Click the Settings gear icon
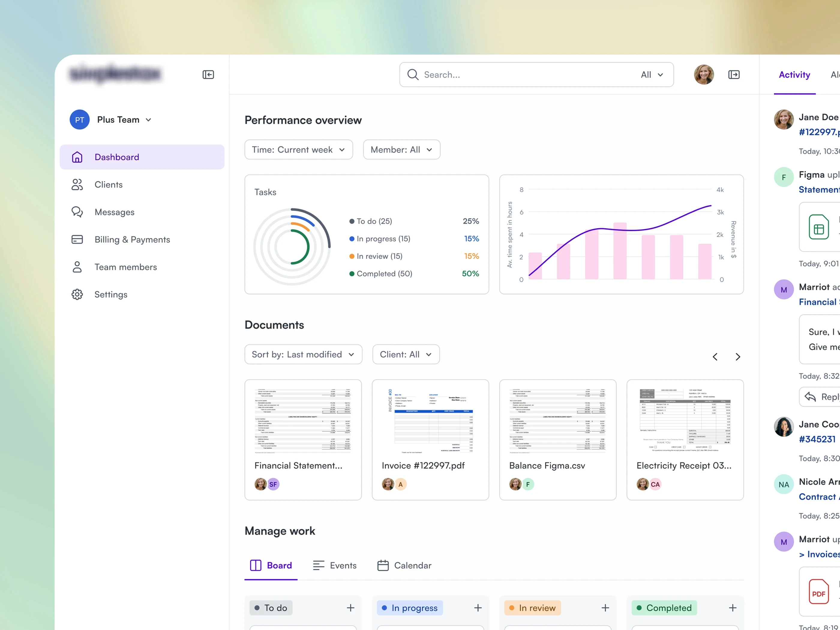Screen dimensions: 840x630 point(77,294)
